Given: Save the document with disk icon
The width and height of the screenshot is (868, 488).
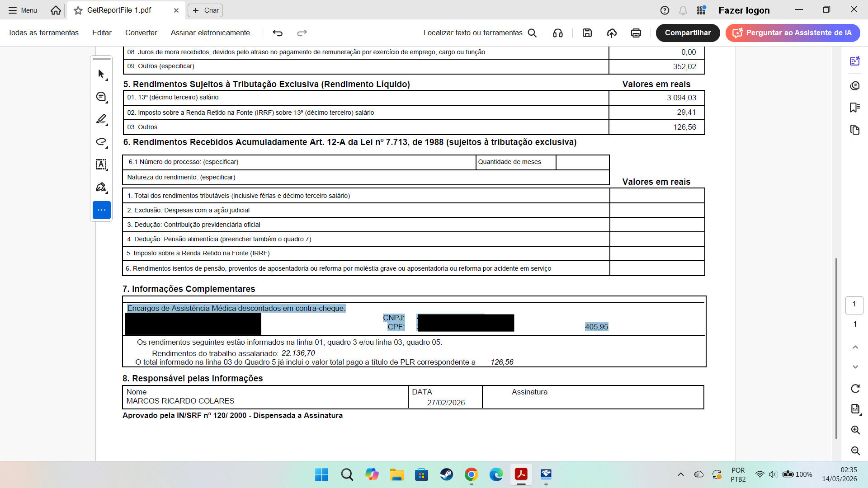Looking at the screenshot, I should [587, 33].
